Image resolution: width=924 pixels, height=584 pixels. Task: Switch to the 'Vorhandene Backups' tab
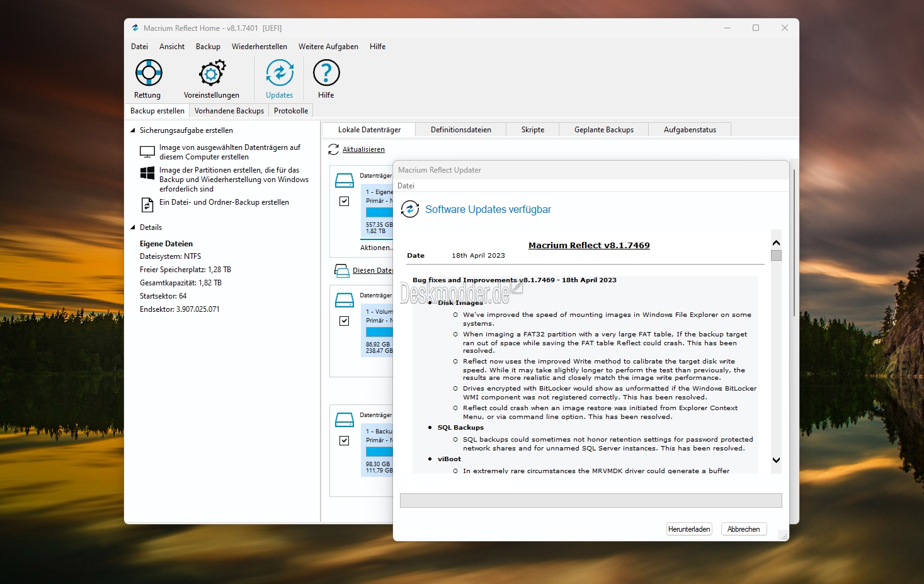229,111
